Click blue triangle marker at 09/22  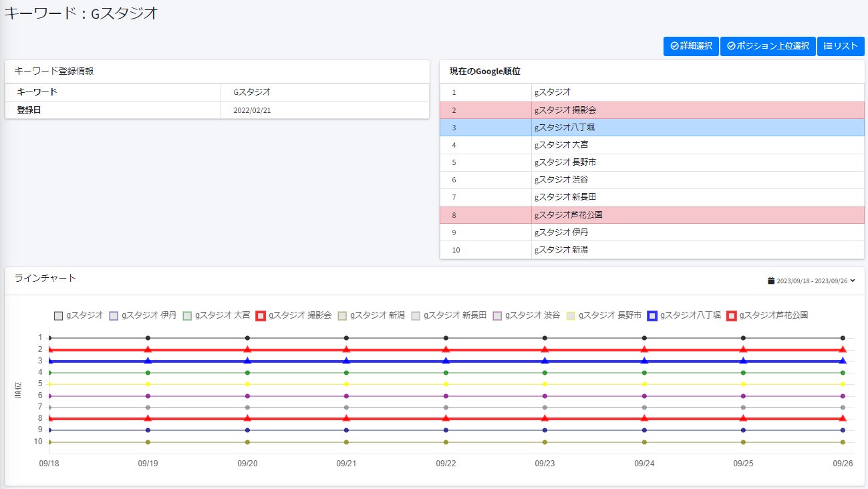point(446,361)
